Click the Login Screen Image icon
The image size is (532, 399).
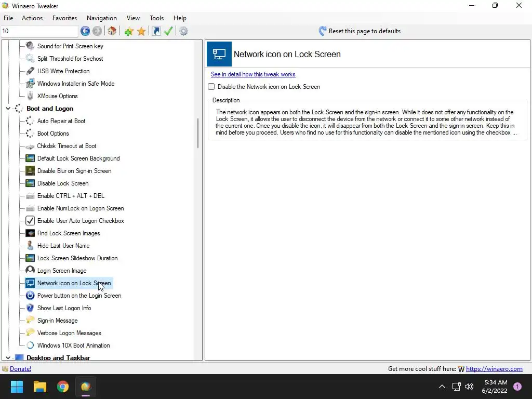coord(30,270)
